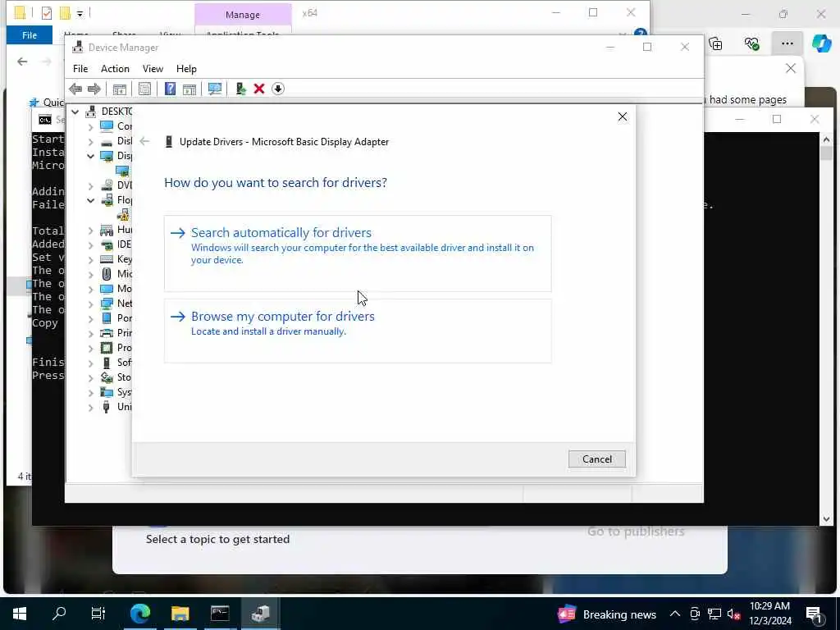This screenshot has height=630, width=840.
Task: Expand the Computer node in device tree
Action: click(x=90, y=126)
